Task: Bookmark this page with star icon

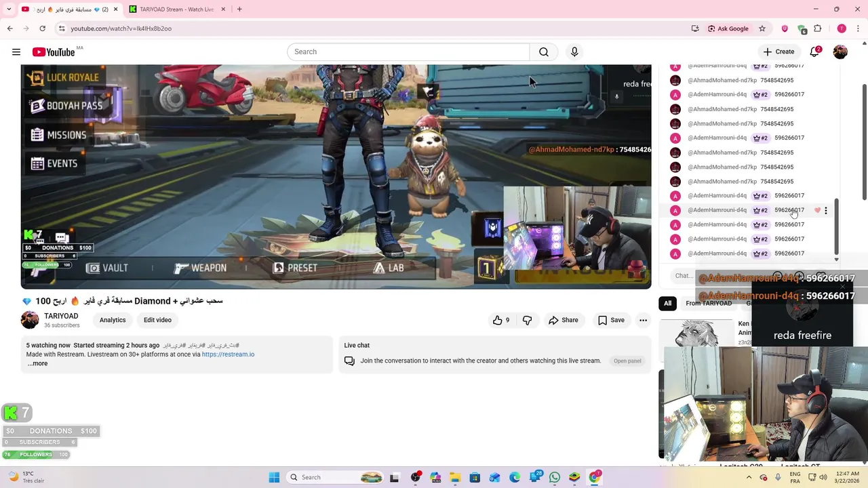Action: (762, 28)
